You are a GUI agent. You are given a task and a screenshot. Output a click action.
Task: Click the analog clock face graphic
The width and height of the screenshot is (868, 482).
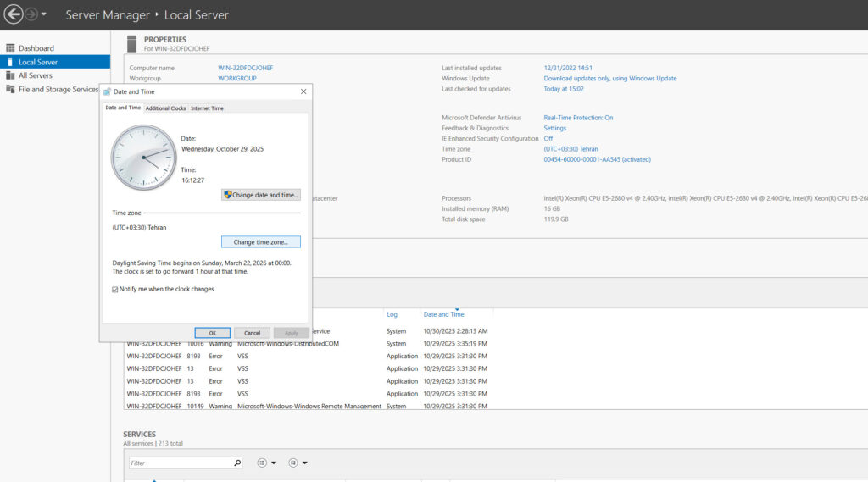point(143,158)
